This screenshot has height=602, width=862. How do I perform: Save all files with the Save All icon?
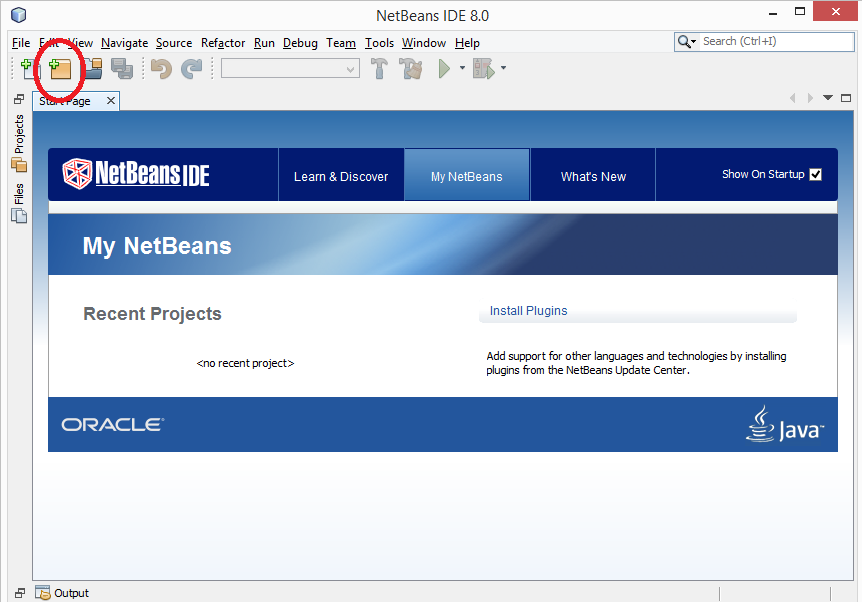pos(121,68)
